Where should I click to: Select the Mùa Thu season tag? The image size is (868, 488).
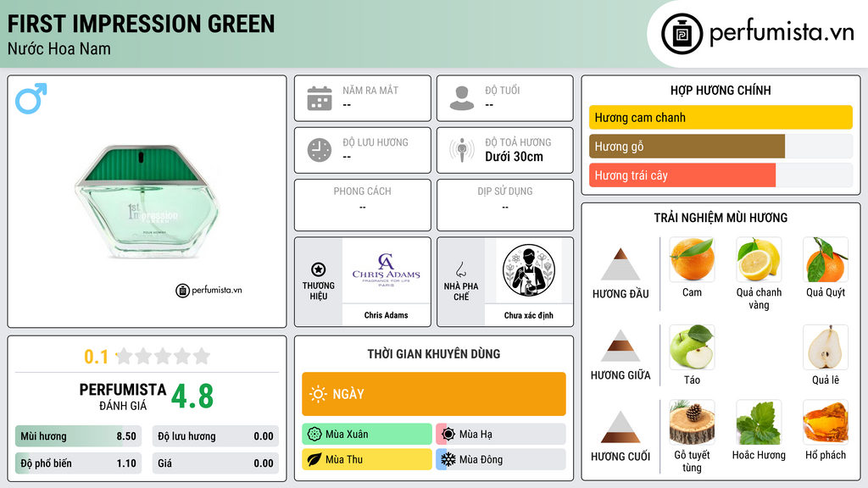pos(367,459)
